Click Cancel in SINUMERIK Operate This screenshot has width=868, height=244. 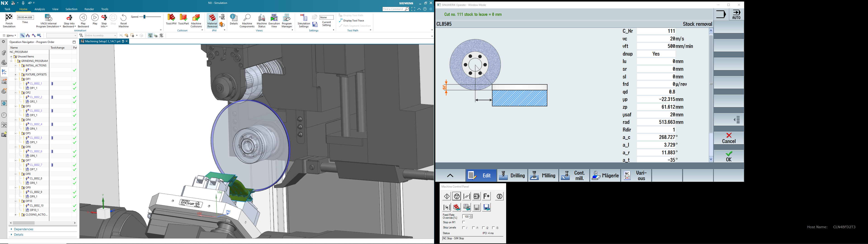tap(729, 138)
